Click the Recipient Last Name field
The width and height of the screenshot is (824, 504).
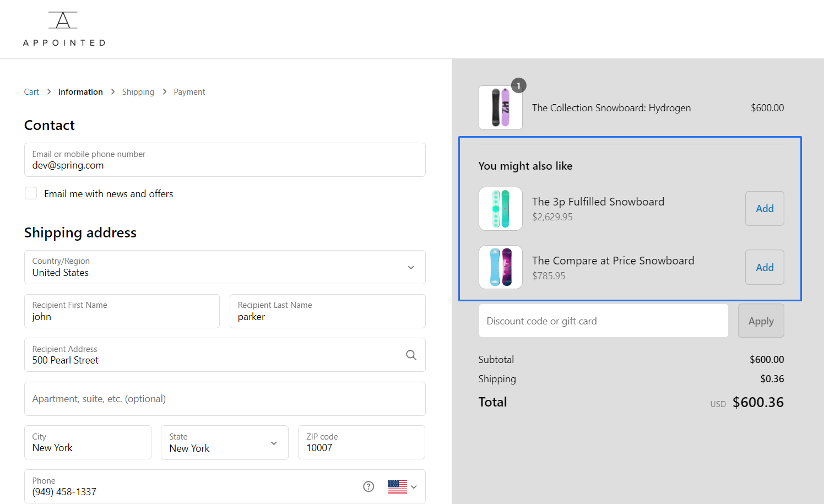point(328,311)
